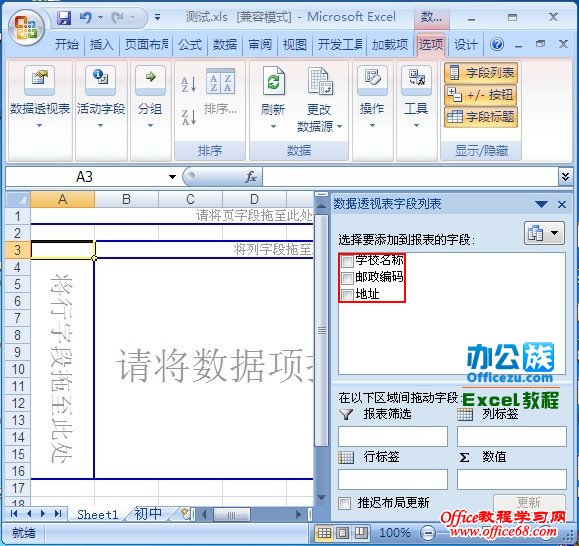This screenshot has width=579, height=546.
Task: Switch to the 插入 (Insert) tab
Action: pos(102,45)
